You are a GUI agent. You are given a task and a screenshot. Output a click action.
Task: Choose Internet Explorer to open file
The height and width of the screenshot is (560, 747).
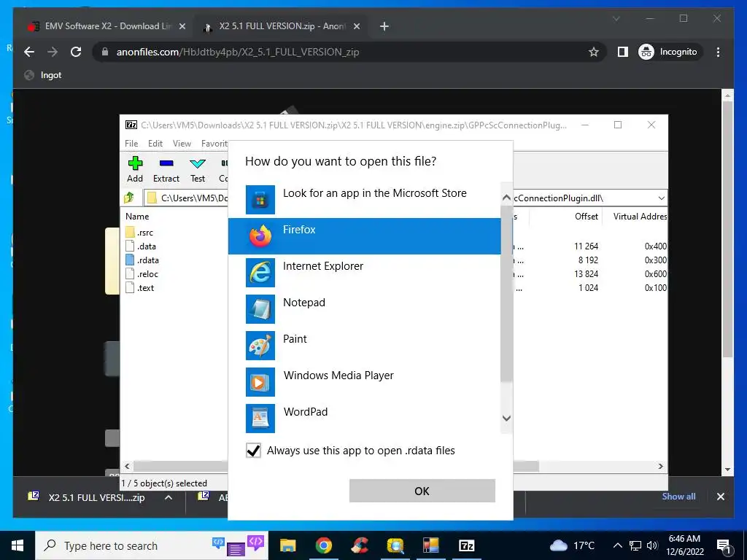click(365, 273)
